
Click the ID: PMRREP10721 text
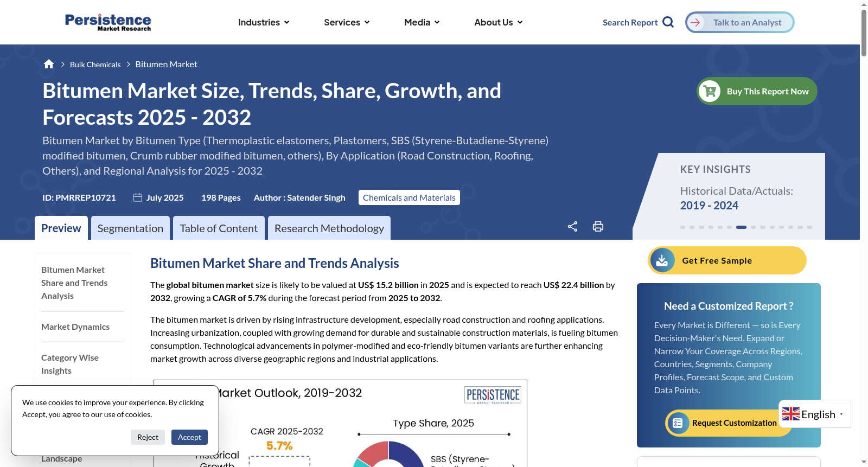79,197
